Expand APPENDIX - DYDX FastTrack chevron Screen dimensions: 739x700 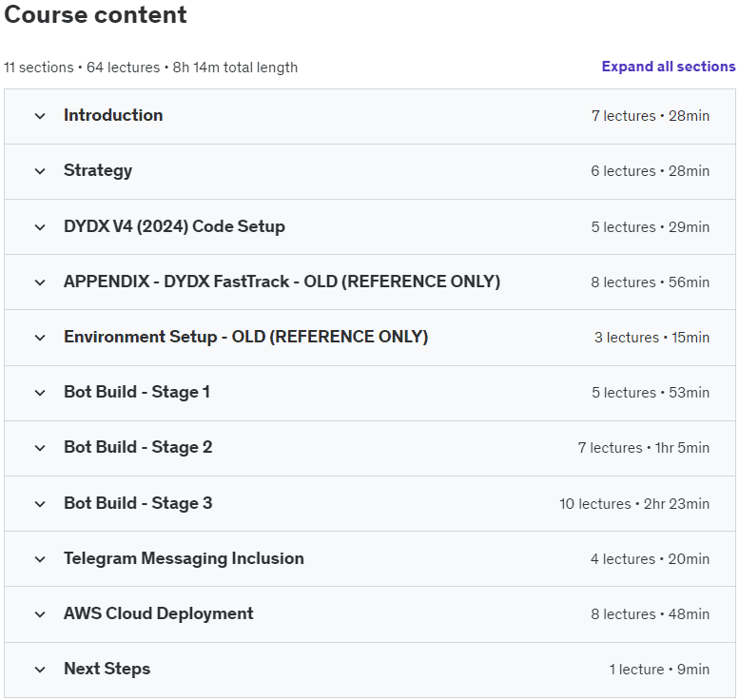tap(40, 282)
